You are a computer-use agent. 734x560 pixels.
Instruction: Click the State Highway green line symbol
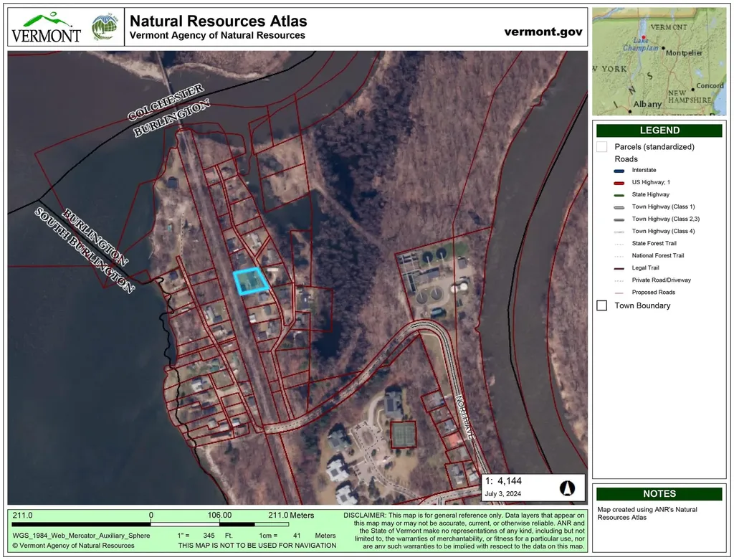coord(618,195)
